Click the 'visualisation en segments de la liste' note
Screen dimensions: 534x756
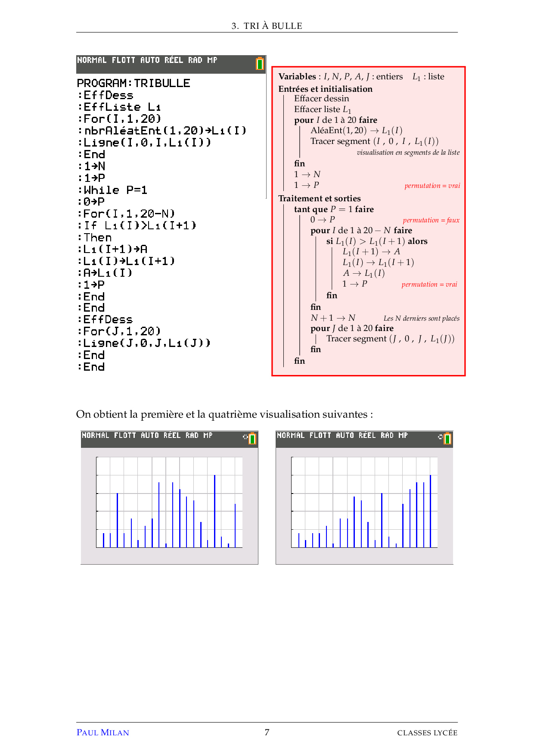point(408,153)
